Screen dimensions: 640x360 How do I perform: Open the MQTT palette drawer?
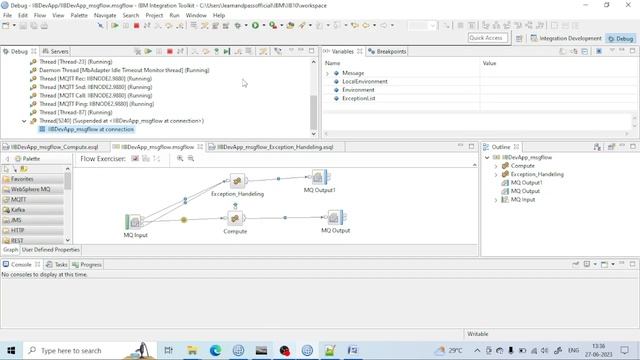tap(33, 200)
